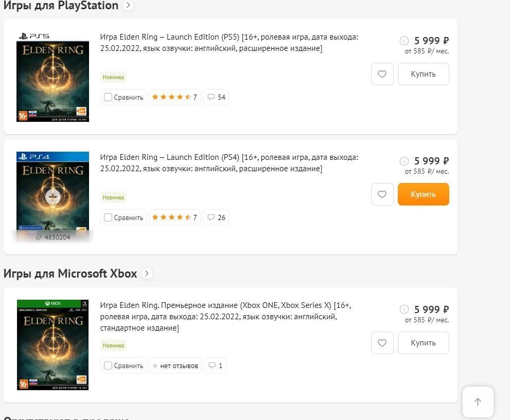This screenshot has width=510, height=420.
Task: Click the Новинка badge on PS5 edition
Action: tap(113, 77)
